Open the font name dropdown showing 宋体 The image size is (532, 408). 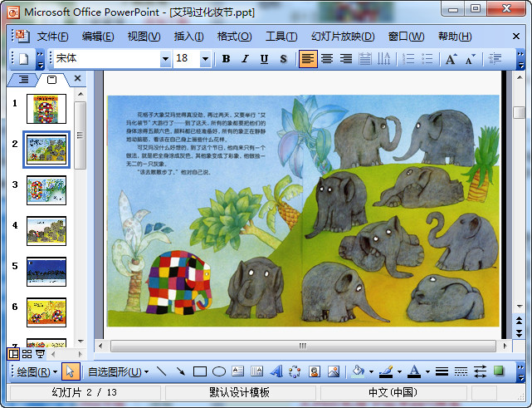[x=165, y=59]
